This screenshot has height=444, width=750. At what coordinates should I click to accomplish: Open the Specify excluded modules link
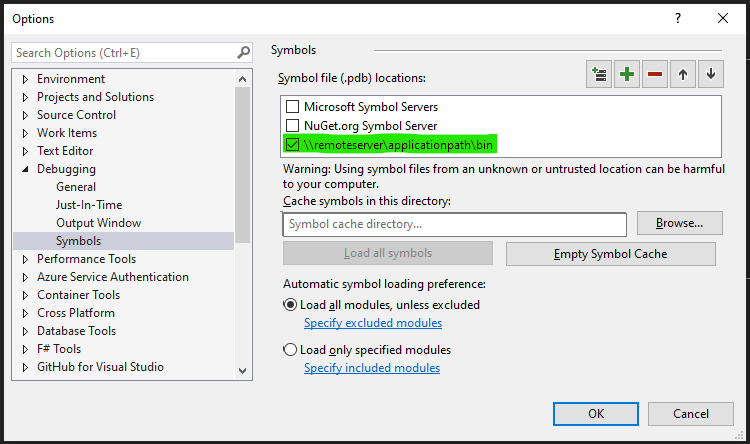372,323
